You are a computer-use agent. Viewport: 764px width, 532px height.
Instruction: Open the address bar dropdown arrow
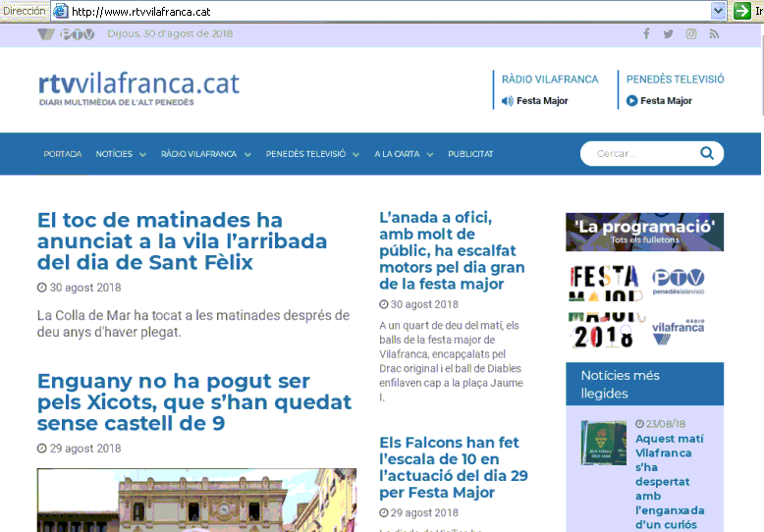tap(718, 11)
